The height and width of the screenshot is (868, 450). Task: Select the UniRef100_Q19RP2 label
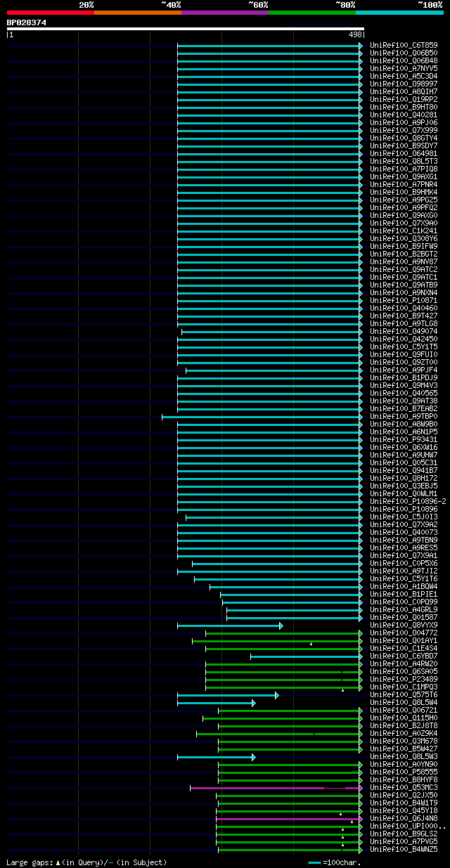pos(404,99)
